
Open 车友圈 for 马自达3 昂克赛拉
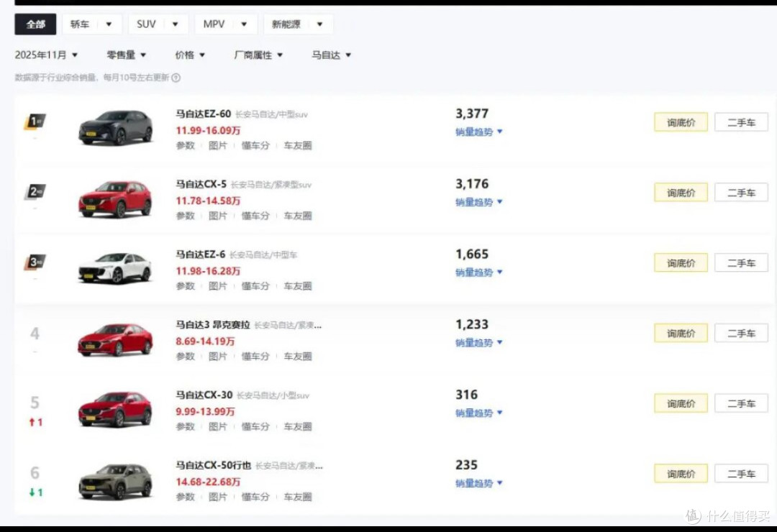coord(298,357)
